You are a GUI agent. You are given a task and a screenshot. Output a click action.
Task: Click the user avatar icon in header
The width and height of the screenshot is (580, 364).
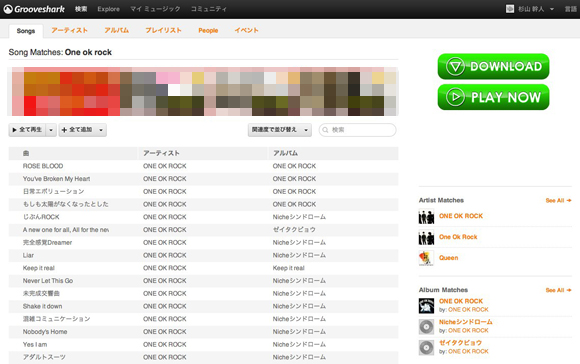(x=510, y=9)
